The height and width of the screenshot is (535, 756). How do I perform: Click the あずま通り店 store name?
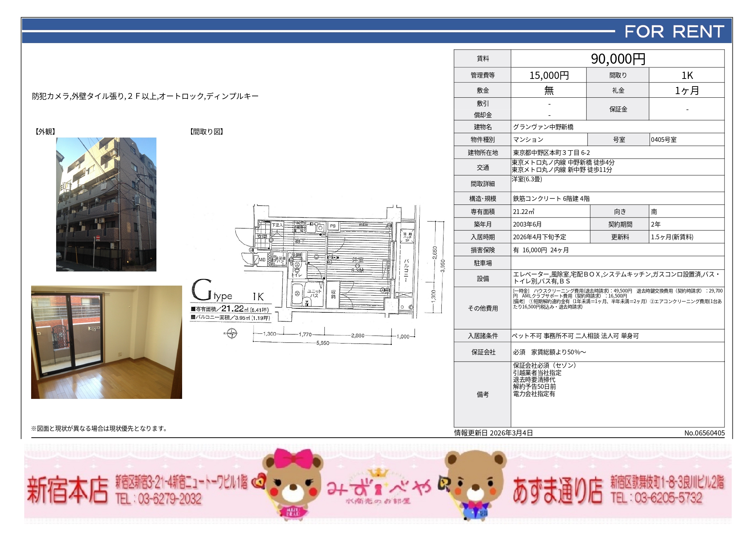558,490
